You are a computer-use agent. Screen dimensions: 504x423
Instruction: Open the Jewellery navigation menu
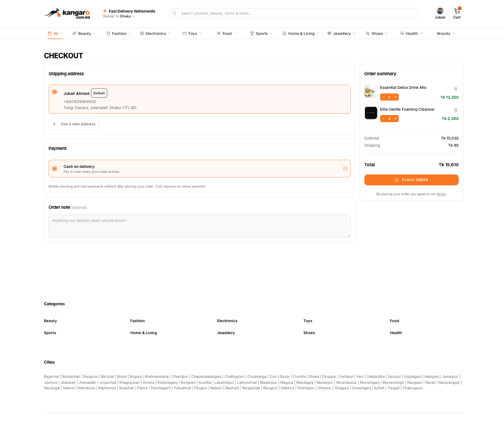(x=341, y=33)
